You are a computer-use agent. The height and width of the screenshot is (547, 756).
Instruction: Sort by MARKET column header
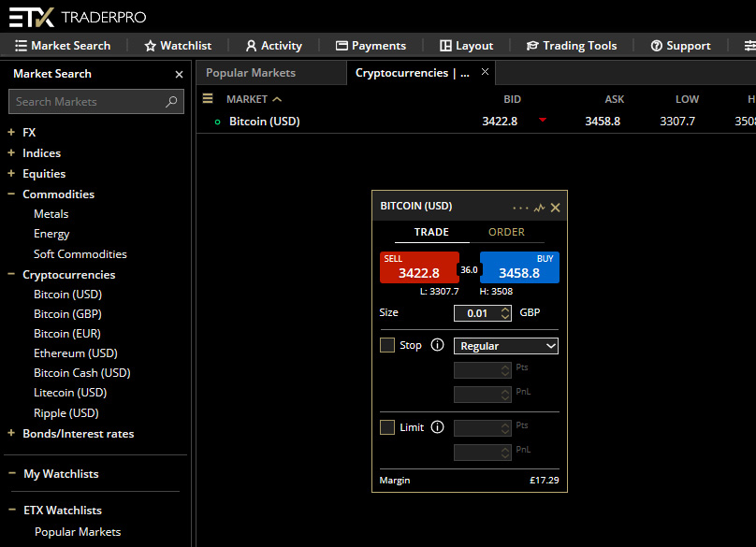click(254, 99)
